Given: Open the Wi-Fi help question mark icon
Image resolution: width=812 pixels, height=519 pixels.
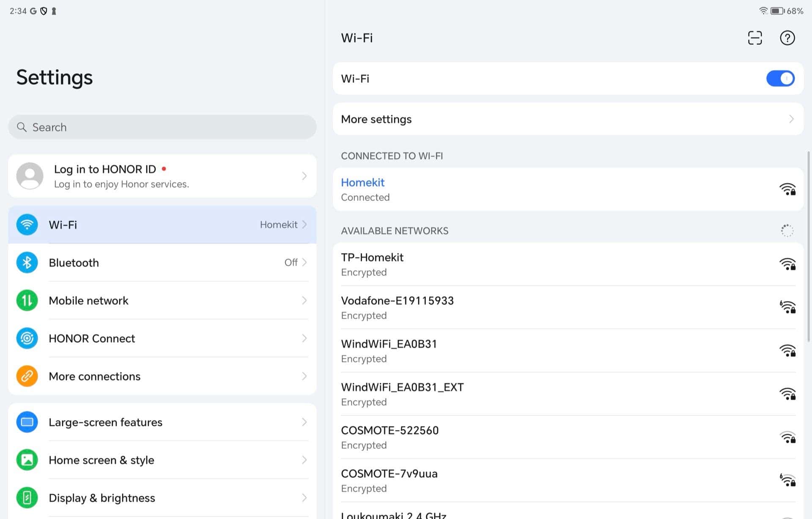Looking at the screenshot, I should click(787, 38).
